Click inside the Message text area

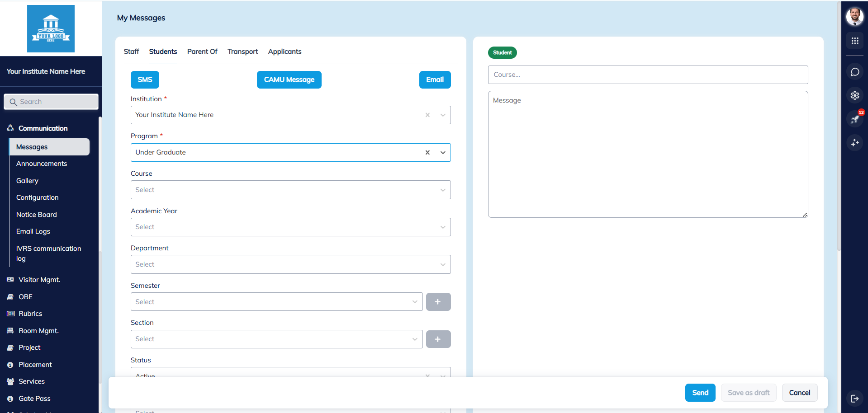point(648,154)
